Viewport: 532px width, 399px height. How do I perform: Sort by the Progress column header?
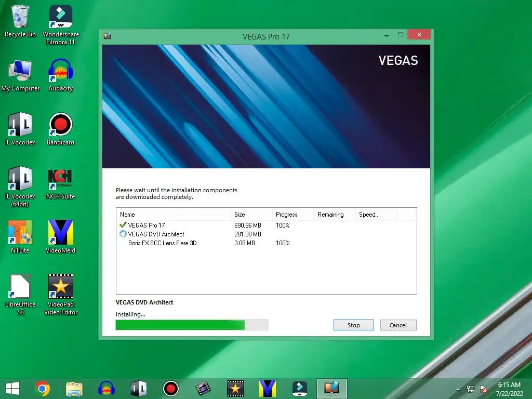[293, 215]
